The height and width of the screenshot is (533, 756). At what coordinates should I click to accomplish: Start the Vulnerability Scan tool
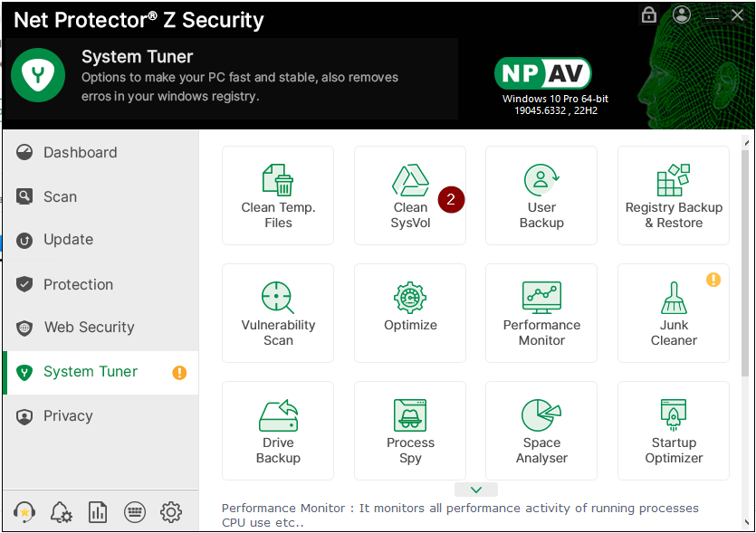[278, 313]
